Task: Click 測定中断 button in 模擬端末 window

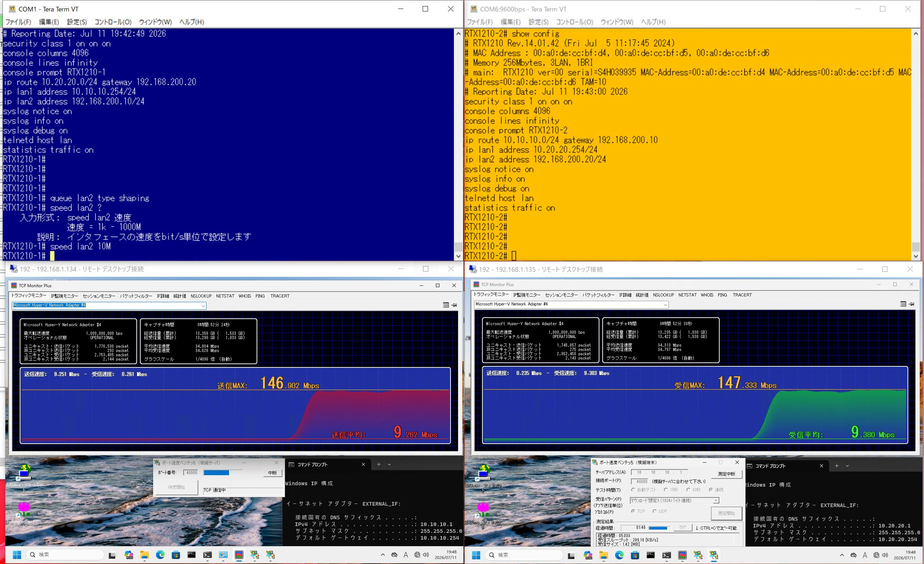Action: (726, 474)
